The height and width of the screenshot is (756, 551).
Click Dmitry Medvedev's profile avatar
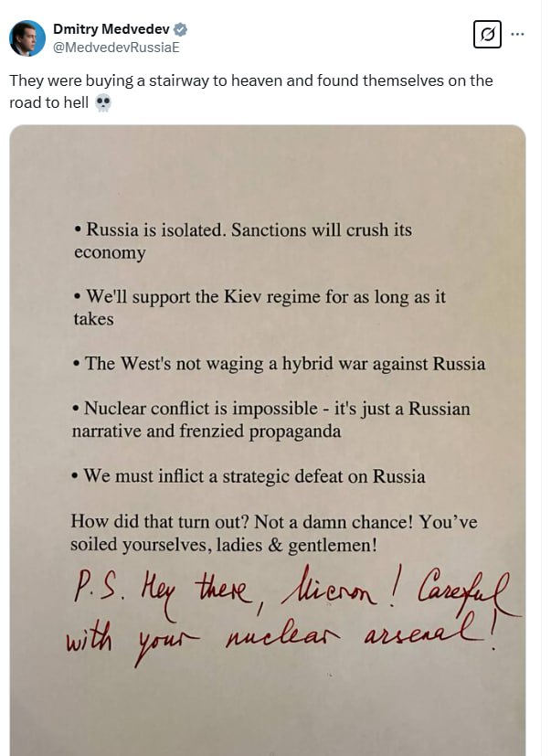coord(27,38)
